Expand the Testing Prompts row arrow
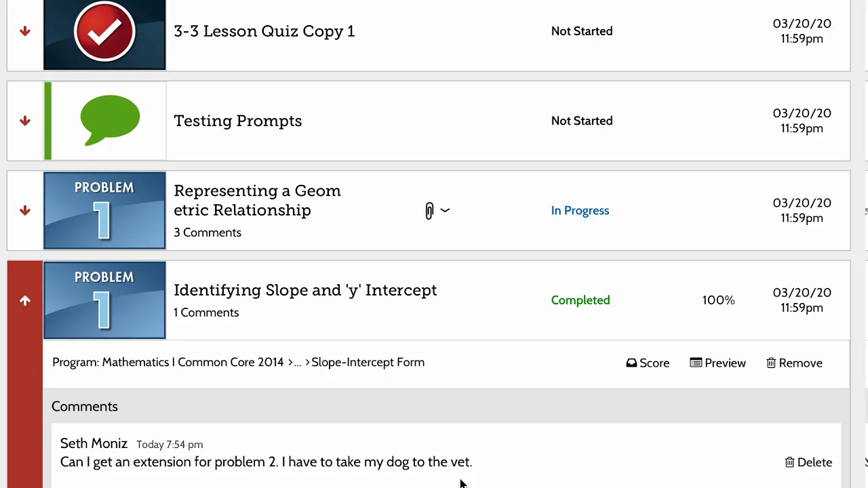 click(25, 121)
